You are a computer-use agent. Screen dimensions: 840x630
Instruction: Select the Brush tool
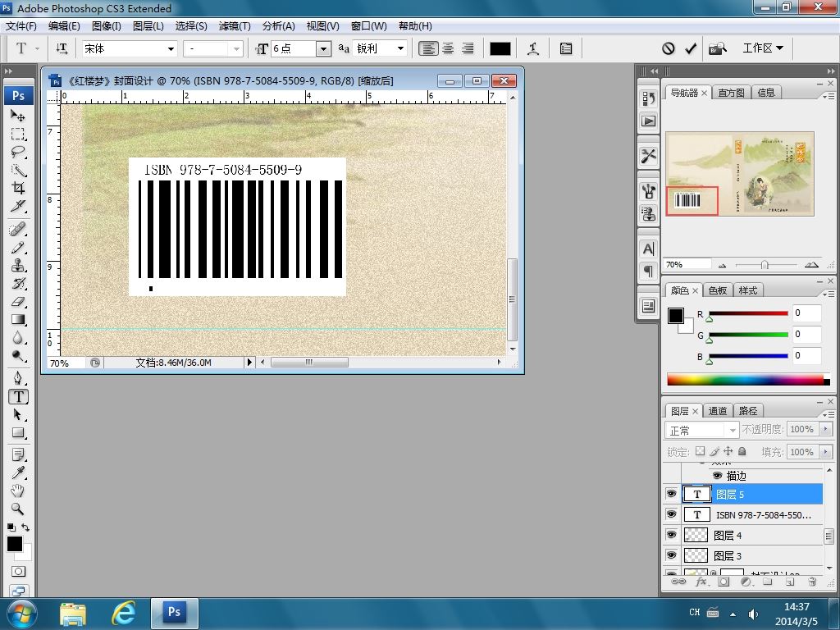point(18,248)
